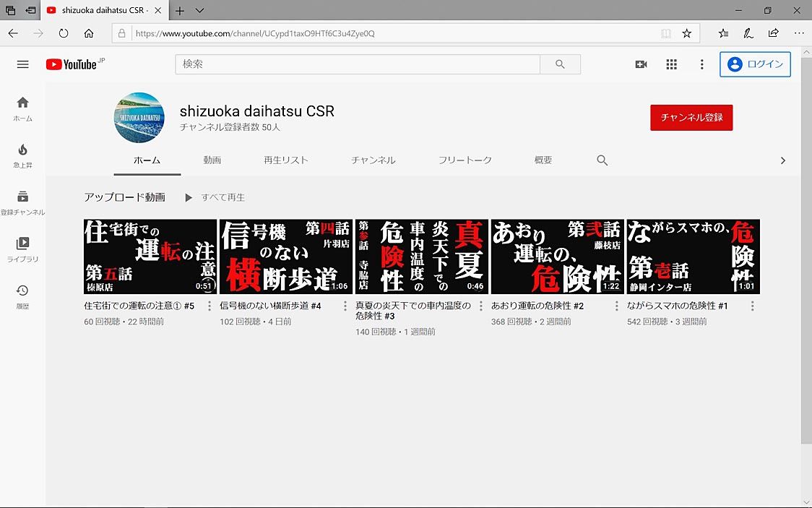Open the YouTube hamburger guide menu
This screenshot has height=508, width=812.
pos(22,64)
